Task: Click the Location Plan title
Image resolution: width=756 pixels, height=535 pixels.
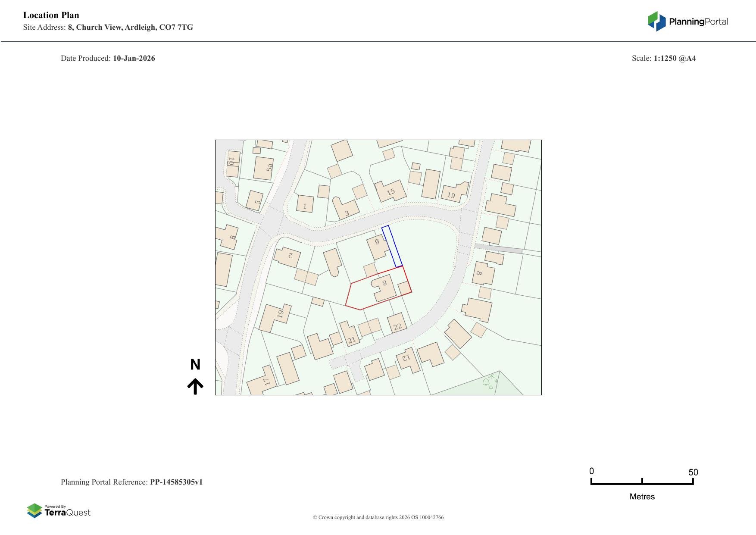Action: [51, 15]
